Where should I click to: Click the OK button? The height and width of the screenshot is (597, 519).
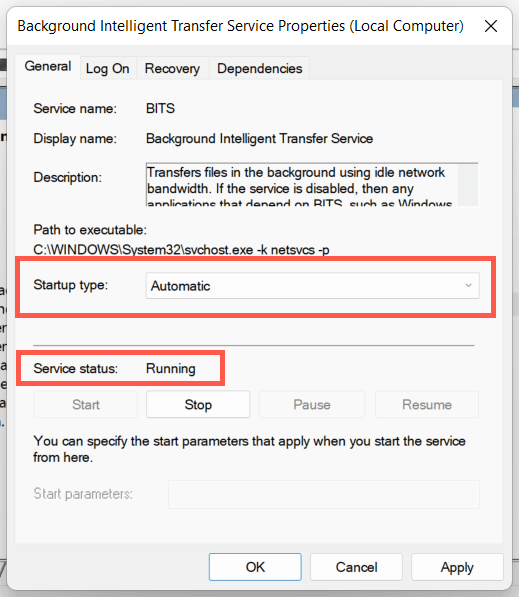click(x=255, y=567)
